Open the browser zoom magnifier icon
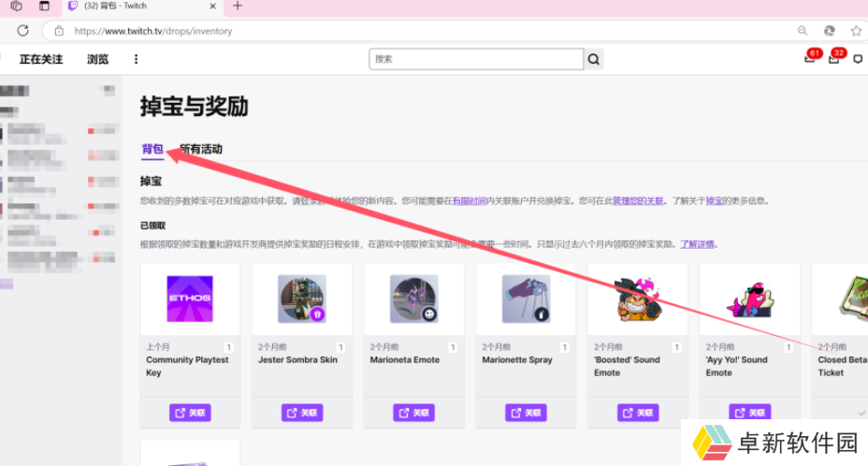The height and width of the screenshot is (466, 868). pos(803,31)
